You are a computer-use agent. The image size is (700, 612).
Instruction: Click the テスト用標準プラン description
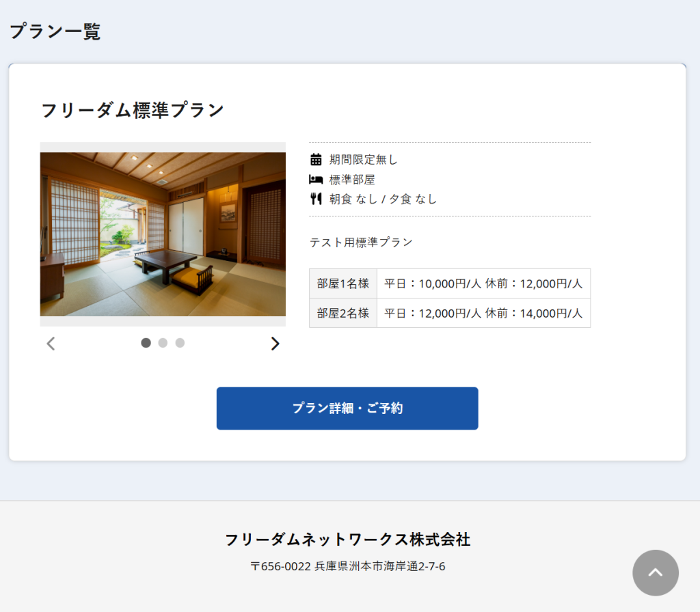pyautogui.click(x=361, y=242)
